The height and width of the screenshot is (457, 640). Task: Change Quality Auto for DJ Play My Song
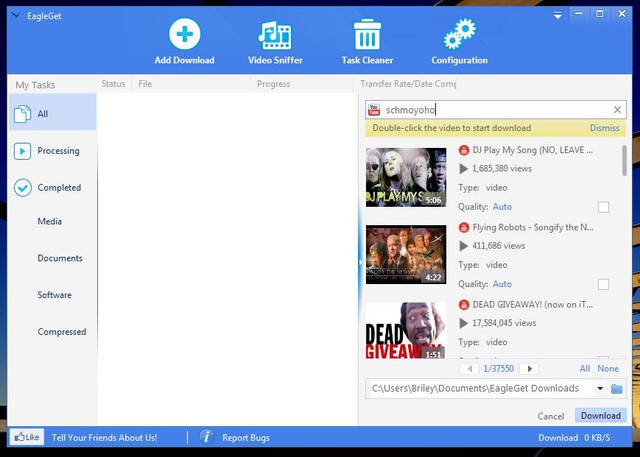pyautogui.click(x=502, y=206)
